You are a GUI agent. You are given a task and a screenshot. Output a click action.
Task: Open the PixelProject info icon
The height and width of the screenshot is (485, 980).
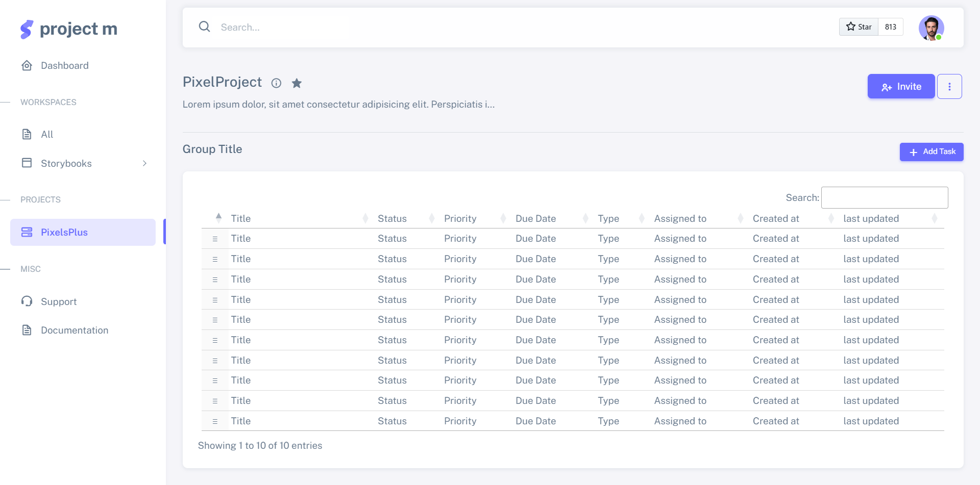point(276,83)
